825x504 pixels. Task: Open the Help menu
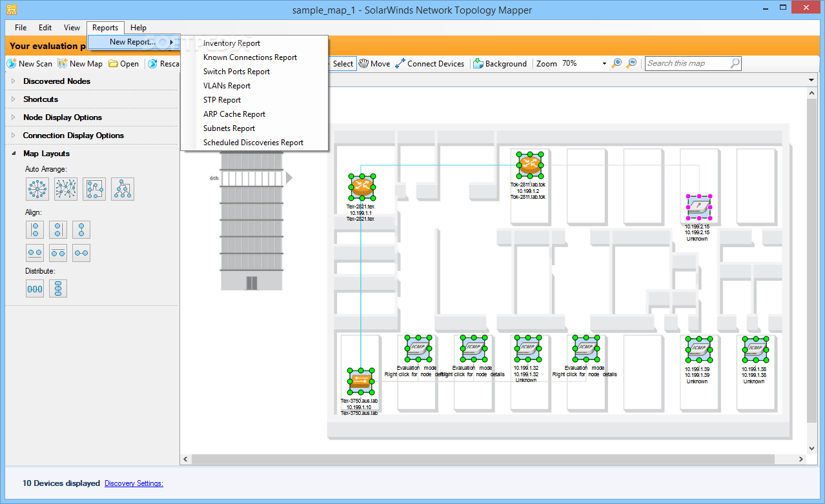pyautogui.click(x=138, y=28)
